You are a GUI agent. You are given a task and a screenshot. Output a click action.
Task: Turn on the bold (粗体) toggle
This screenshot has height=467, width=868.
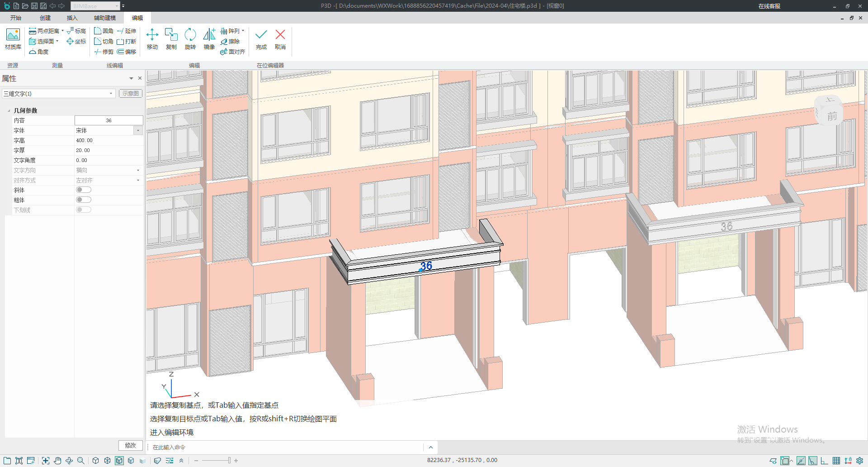click(84, 200)
